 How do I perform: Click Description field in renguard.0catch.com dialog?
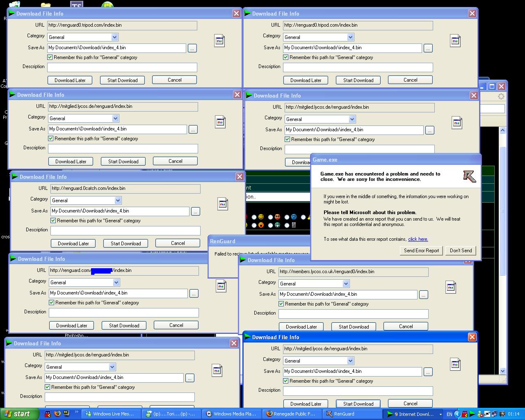coord(125,231)
